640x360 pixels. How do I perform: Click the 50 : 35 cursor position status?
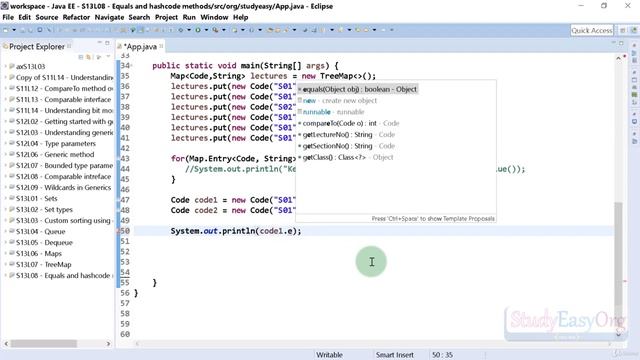[x=442, y=355]
